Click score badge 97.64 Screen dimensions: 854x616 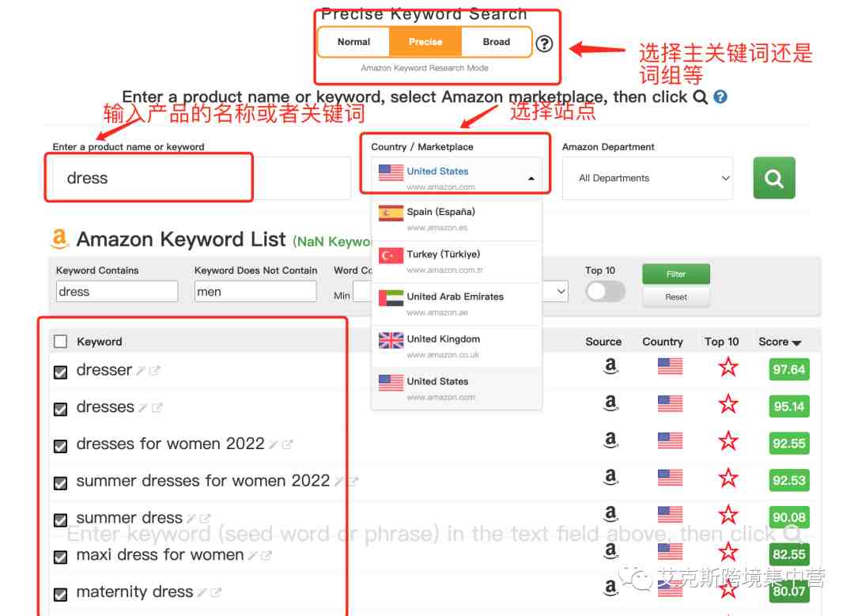pyautogui.click(x=789, y=369)
